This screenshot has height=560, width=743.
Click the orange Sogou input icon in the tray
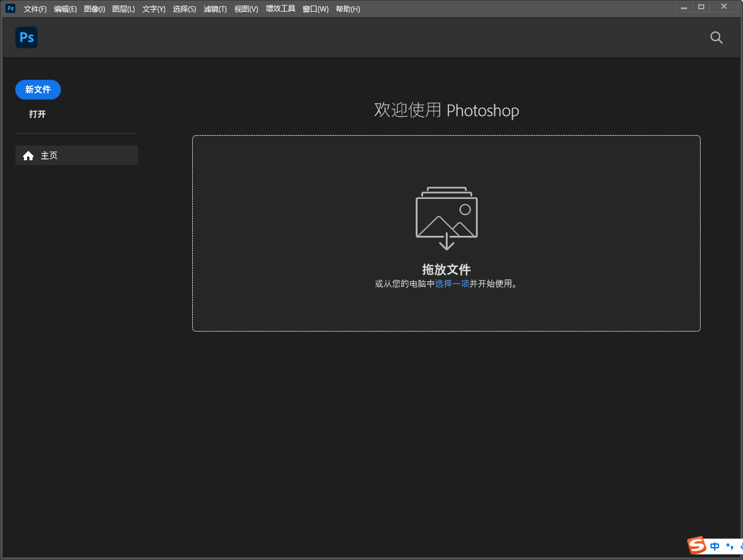click(696, 546)
